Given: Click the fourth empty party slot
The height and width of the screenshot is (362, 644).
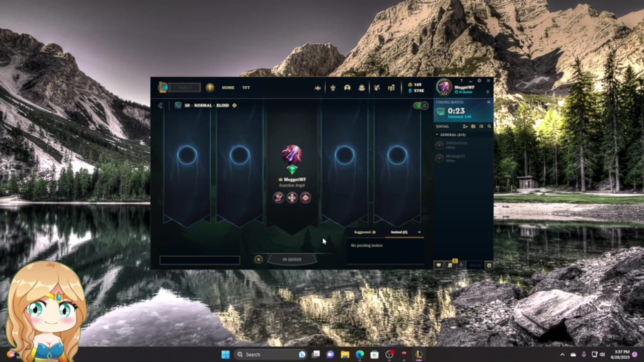Looking at the screenshot, I should [x=397, y=155].
